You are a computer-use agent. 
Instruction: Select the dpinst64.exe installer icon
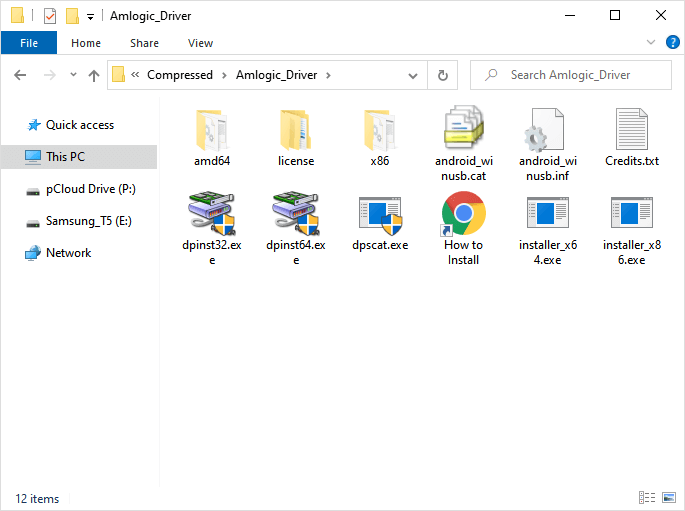[296, 213]
